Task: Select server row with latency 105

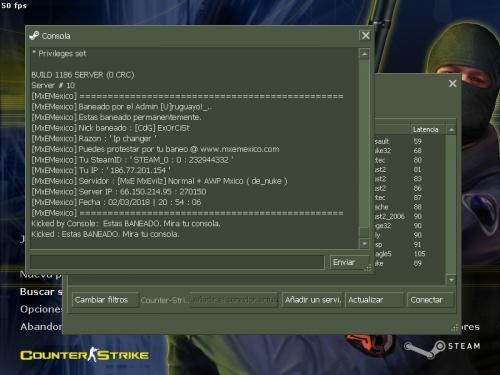Action: click(410, 254)
